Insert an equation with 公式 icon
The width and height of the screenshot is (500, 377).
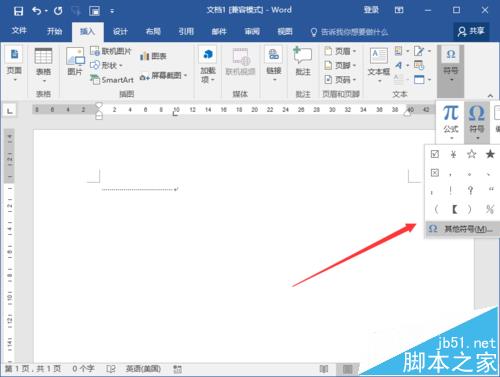pos(451,122)
